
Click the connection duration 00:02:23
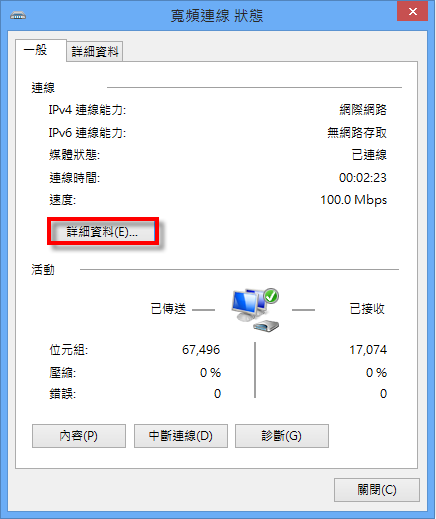point(363,178)
